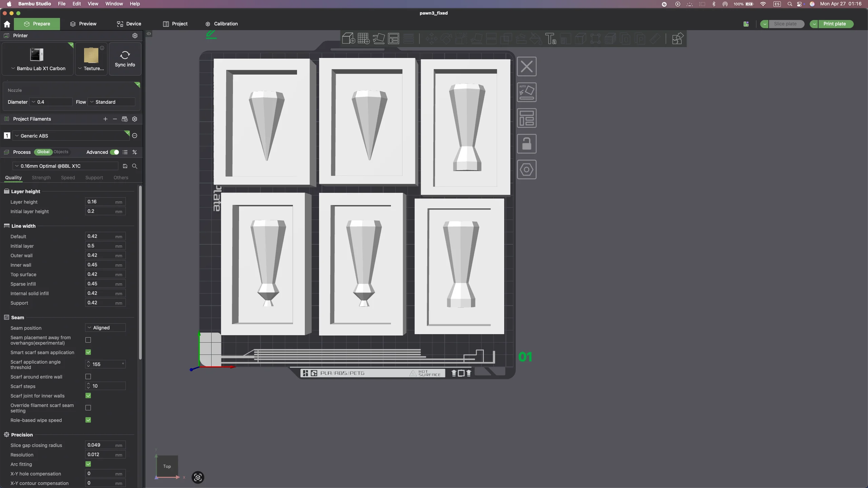The width and height of the screenshot is (868, 488).
Task: Remove plate using the X icon
Action: [x=527, y=66]
